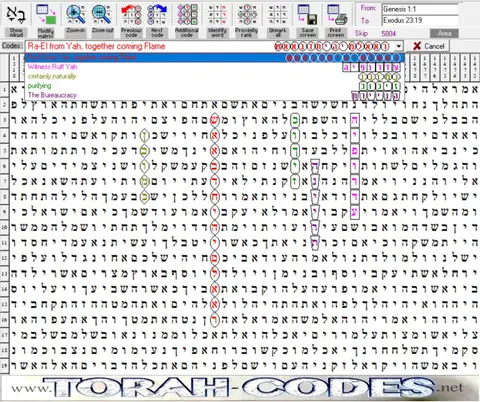Image resolution: width=480 pixels, height=402 pixels.
Task: Click the To field showing Exodus 23:19
Action: point(420,20)
